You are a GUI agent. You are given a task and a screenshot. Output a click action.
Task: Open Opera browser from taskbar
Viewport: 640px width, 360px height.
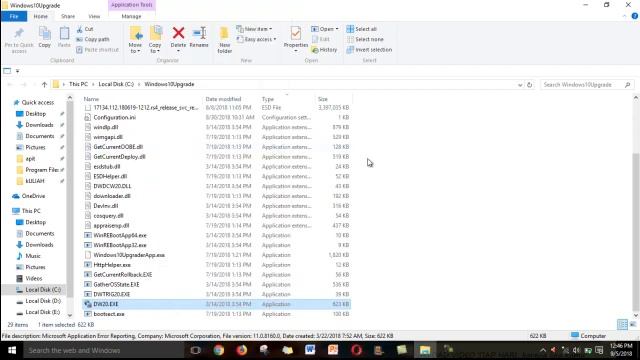[356, 350]
